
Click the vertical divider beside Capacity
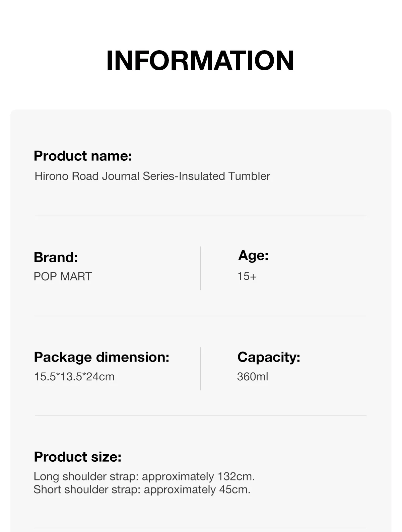click(200, 369)
